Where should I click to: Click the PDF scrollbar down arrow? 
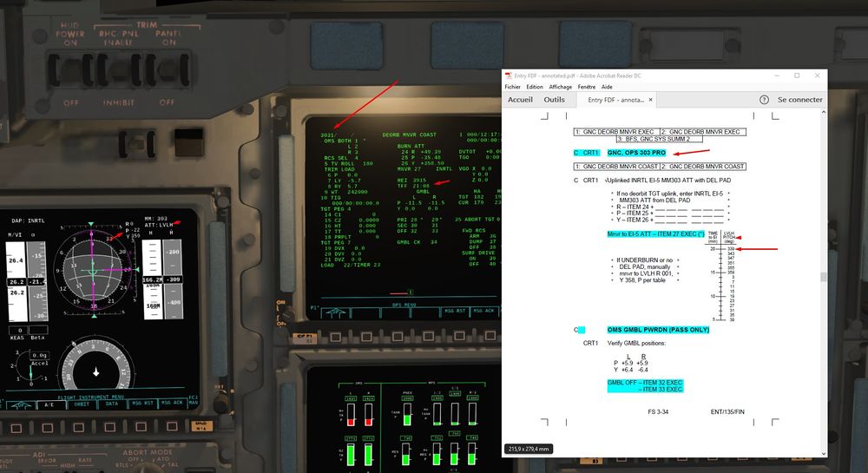824,454
